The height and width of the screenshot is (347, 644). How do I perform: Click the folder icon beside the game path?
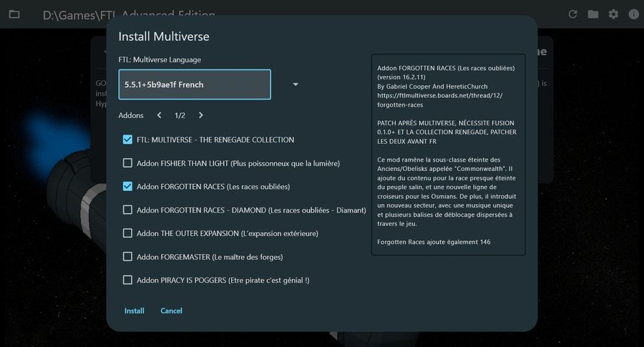pos(14,14)
